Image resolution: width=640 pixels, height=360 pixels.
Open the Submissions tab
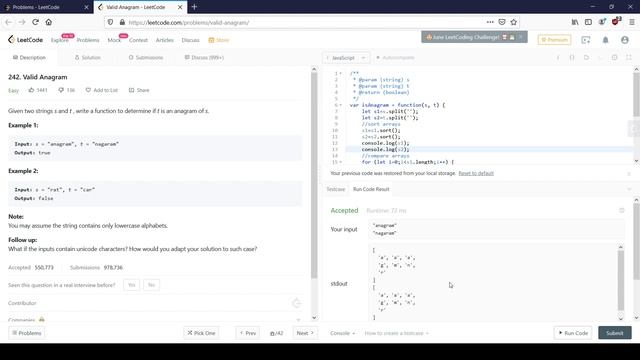[x=146, y=58]
